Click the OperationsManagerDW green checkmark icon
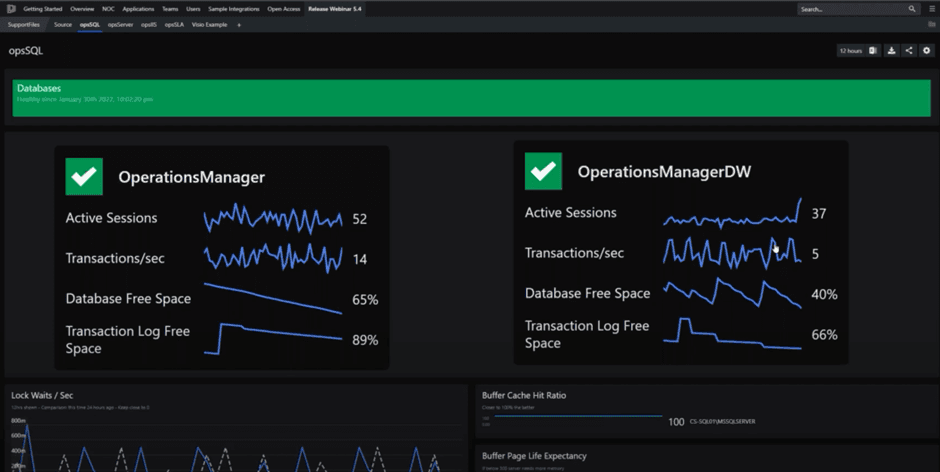This screenshot has height=472, width=940. (543, 171)
